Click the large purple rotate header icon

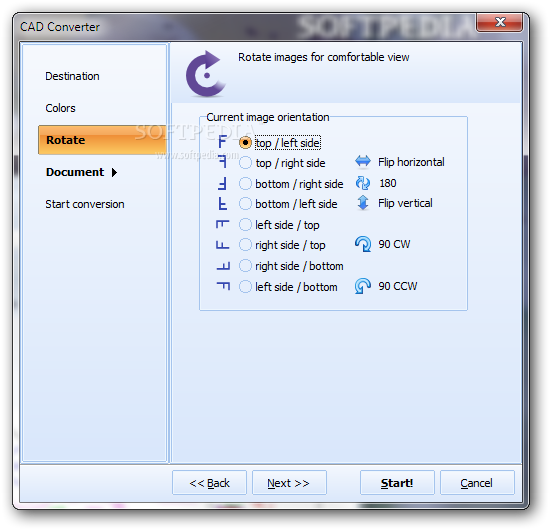[x=206, y=74]
